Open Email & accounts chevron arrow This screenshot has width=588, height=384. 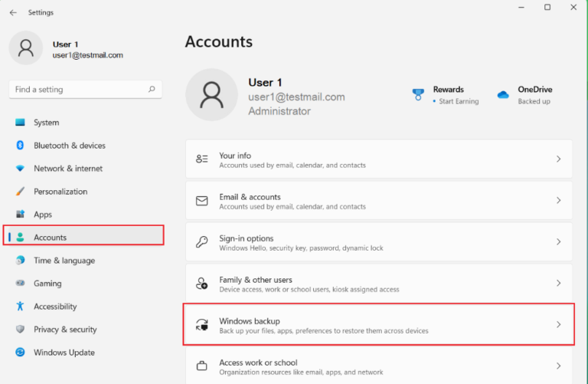pos(558,201)
